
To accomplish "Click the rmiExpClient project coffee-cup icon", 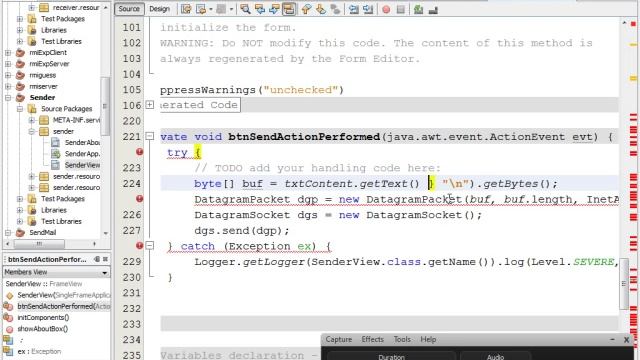I will coord(20,53).
